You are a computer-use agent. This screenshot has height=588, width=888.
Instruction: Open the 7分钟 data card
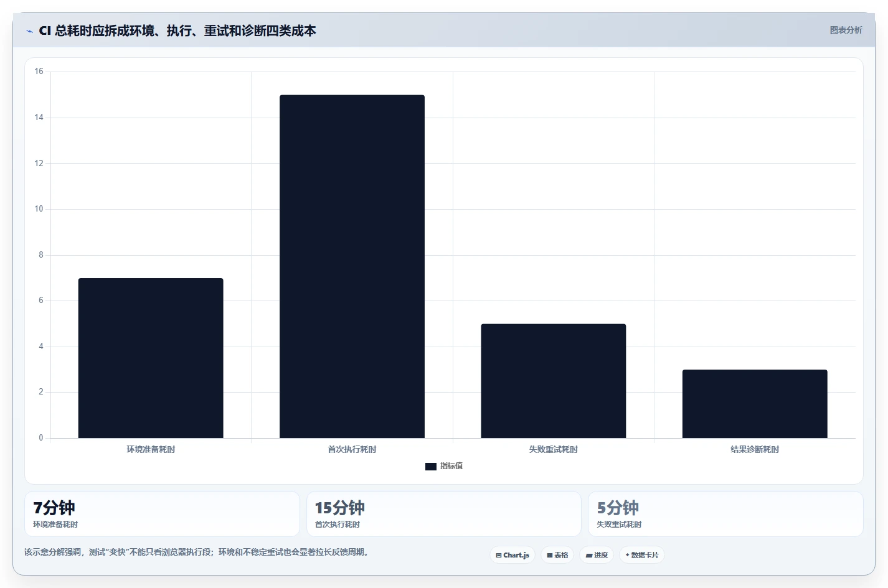pos(162,514)
